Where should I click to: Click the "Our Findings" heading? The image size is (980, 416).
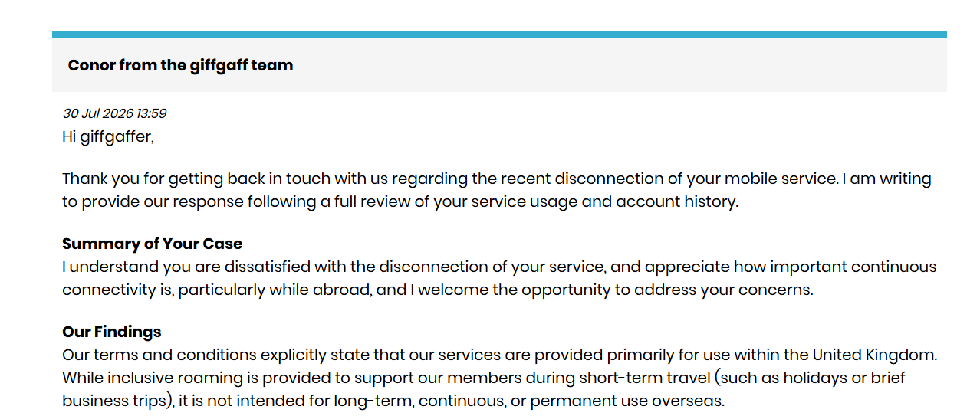point(112,332)
